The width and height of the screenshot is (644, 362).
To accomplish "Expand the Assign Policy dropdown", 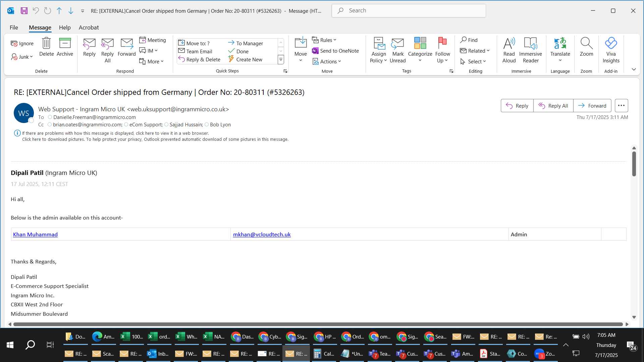I will pyautogui.click(x=379, y=50).
